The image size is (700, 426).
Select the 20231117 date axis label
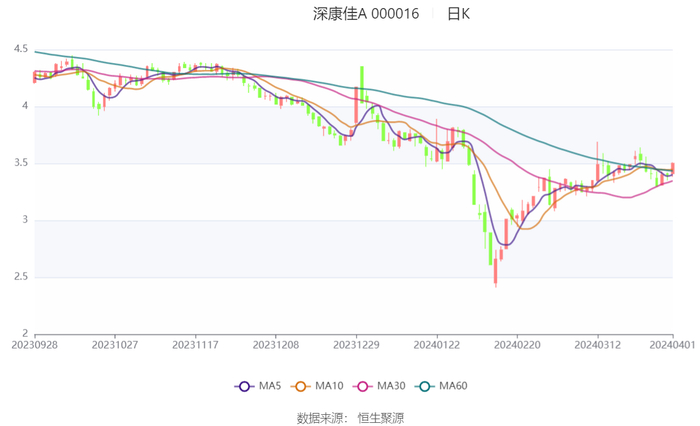(195, 344)
